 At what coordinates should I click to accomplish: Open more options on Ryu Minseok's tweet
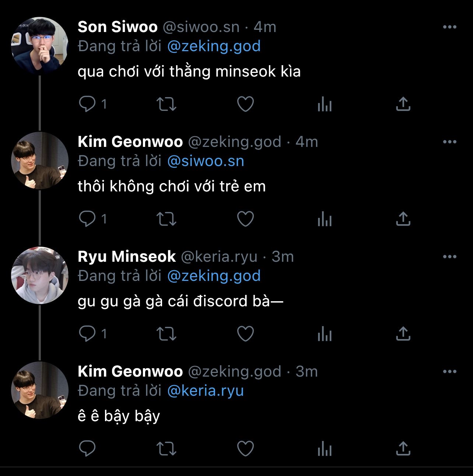coord(449,257)
